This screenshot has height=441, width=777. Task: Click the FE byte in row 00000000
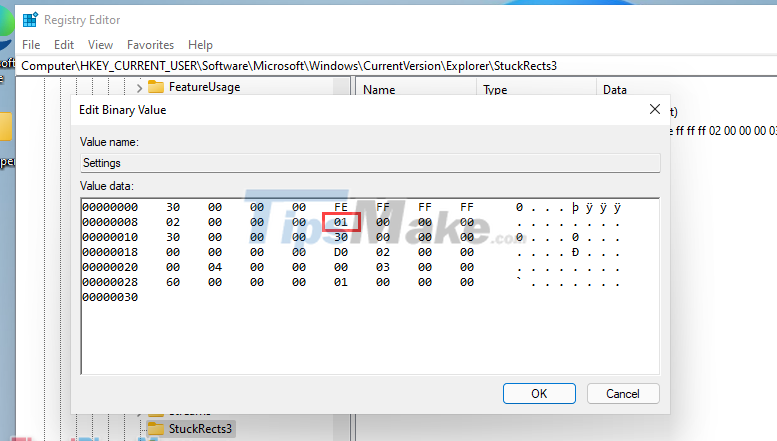(341, 207)
